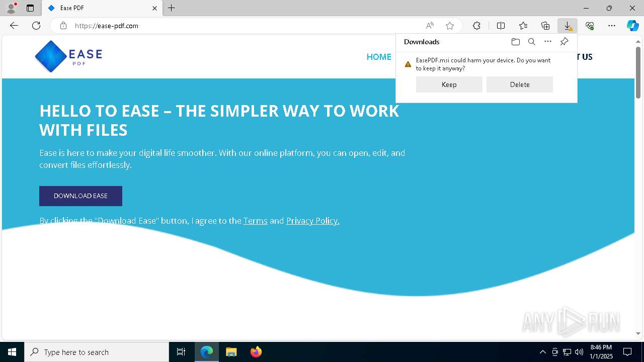
Task: Open File Explorer from the taskbar
Action: (x=231, y=352)
